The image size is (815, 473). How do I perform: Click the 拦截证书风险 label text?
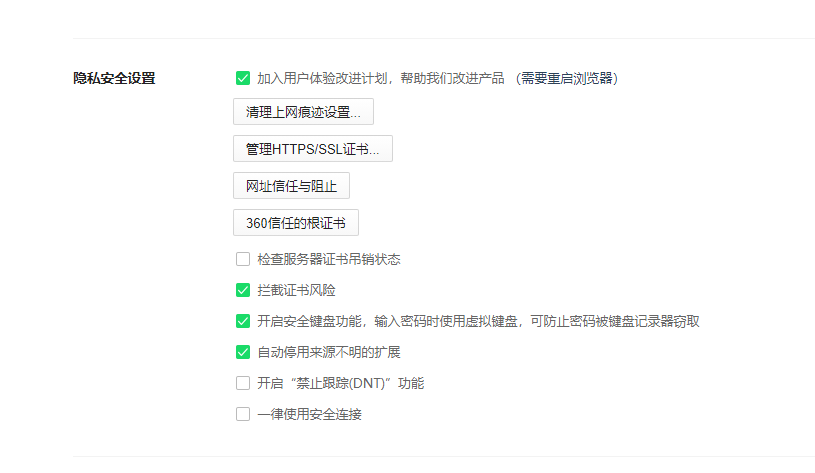coord(296,290)
